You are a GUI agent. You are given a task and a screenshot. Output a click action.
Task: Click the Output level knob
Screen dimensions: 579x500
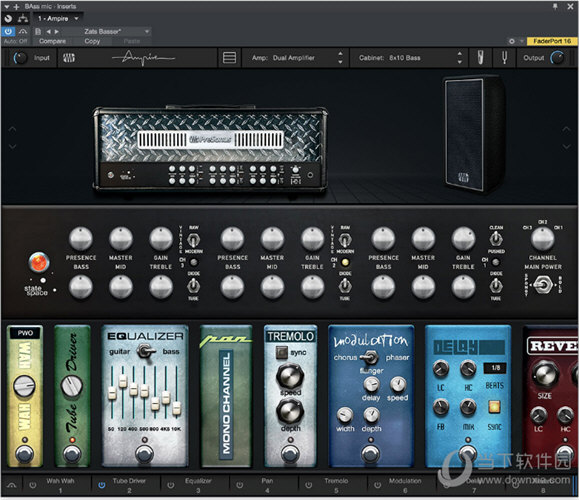(557, 58)
